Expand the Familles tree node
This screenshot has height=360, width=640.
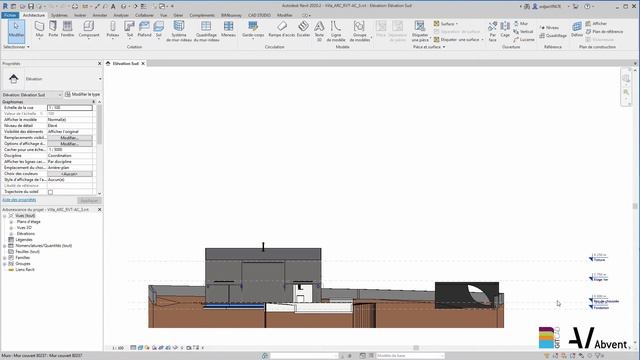pyautogui.click(x=5, y=258)
